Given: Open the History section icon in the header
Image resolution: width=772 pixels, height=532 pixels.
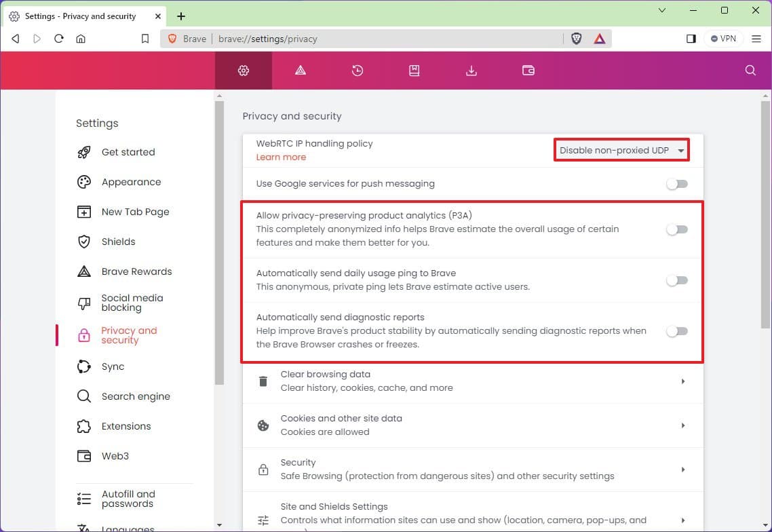Looking at the screenshot, I should click(358, 70).
